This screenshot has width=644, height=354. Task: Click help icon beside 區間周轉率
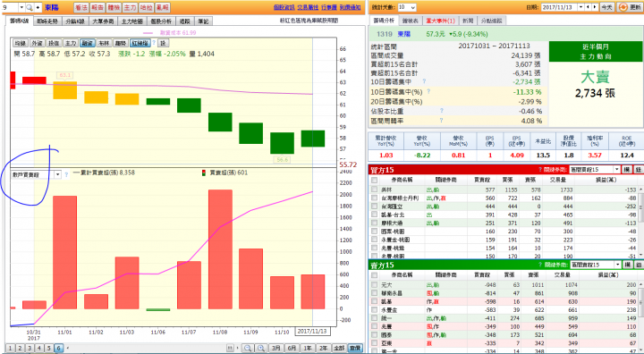[442, 121]
